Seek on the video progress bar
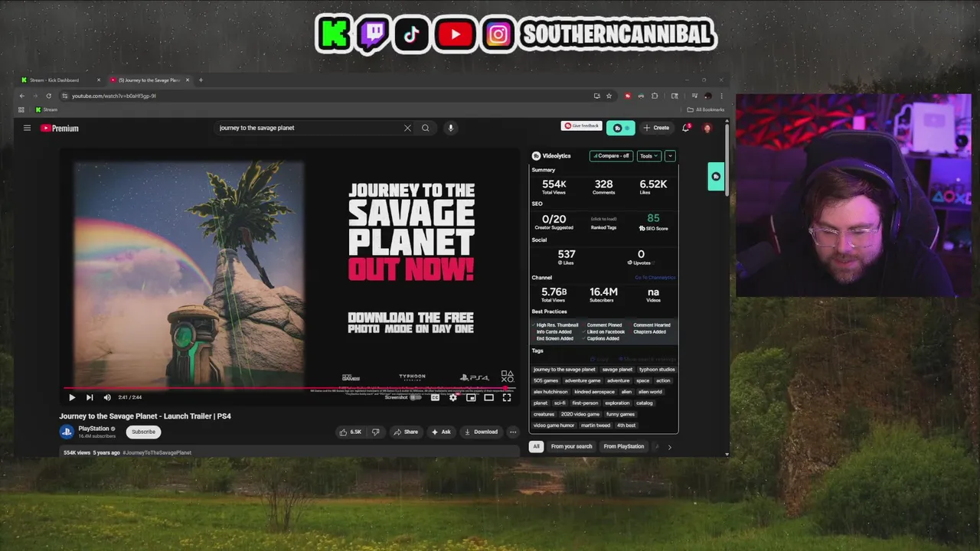980x551 pixels. click(x=288, y=388)
